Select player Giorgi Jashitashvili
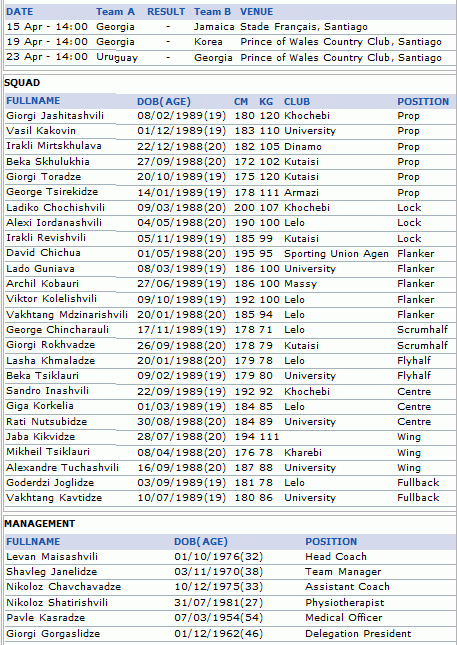The width and height of the screenshot is (457, 645). pyautogui.click(x=55, y=116)
